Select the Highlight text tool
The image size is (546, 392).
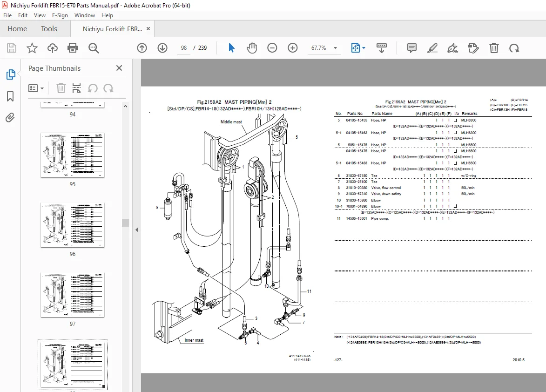tap(432, 48)
